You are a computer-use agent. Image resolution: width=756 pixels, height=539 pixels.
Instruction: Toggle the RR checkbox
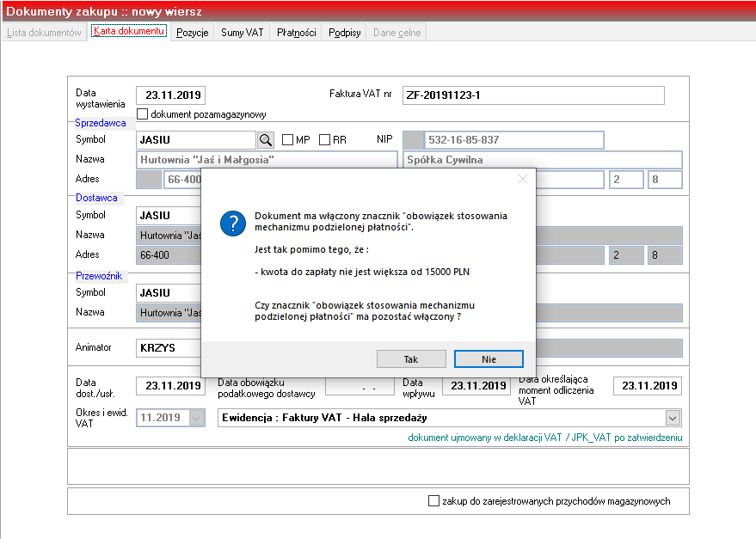pyautogui.click(x=324, y=140)
